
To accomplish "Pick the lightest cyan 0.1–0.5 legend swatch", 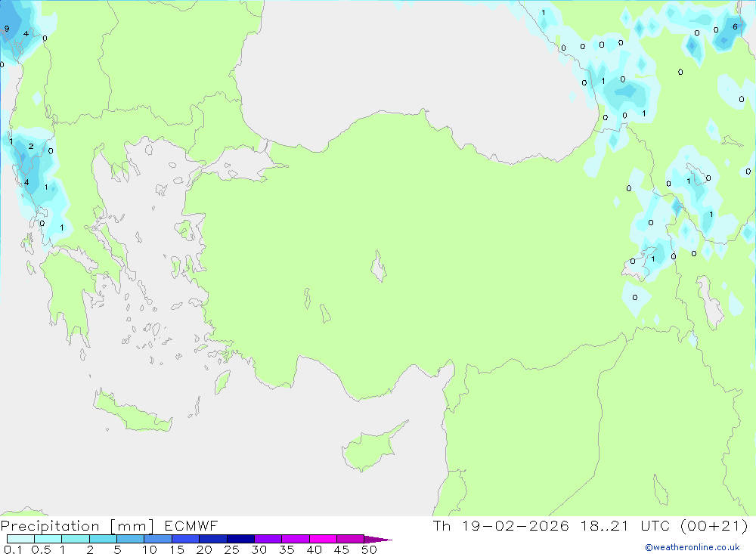I will [x=20, y=539].
